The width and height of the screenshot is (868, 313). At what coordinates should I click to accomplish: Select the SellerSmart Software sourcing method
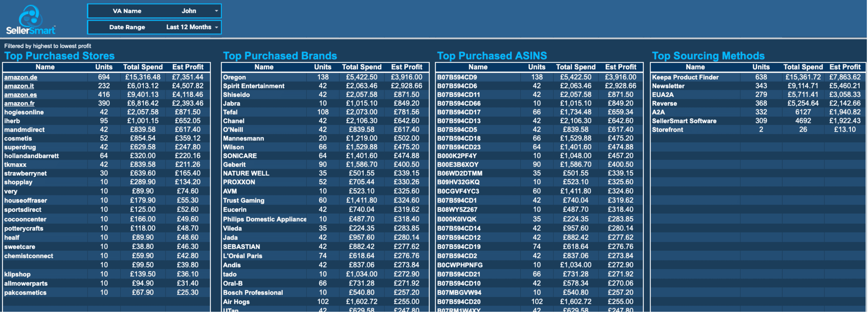(684, 121)
